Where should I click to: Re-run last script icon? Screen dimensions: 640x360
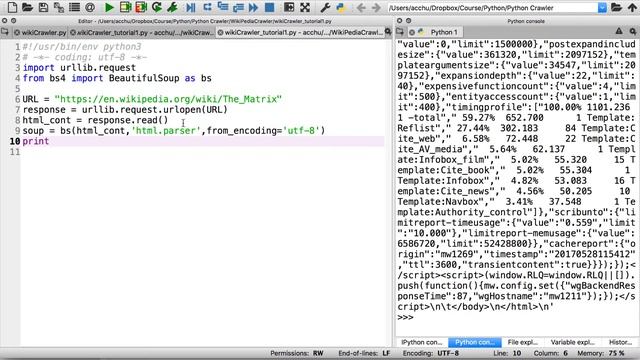(157, 7)
